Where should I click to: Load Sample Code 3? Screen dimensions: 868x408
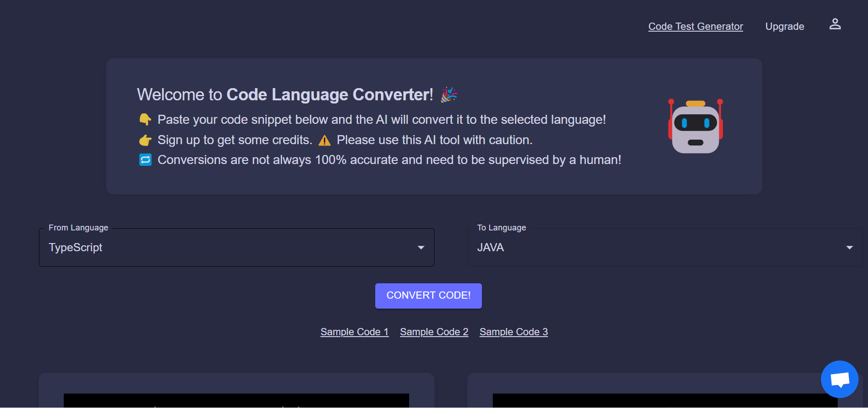[514, 332]
